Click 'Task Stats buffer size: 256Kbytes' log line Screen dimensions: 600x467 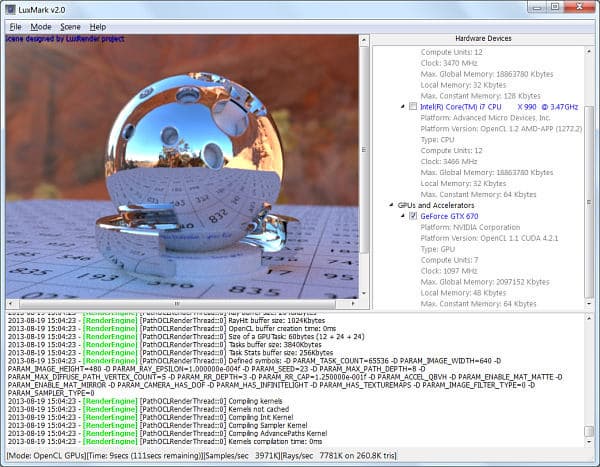(170, 353)
